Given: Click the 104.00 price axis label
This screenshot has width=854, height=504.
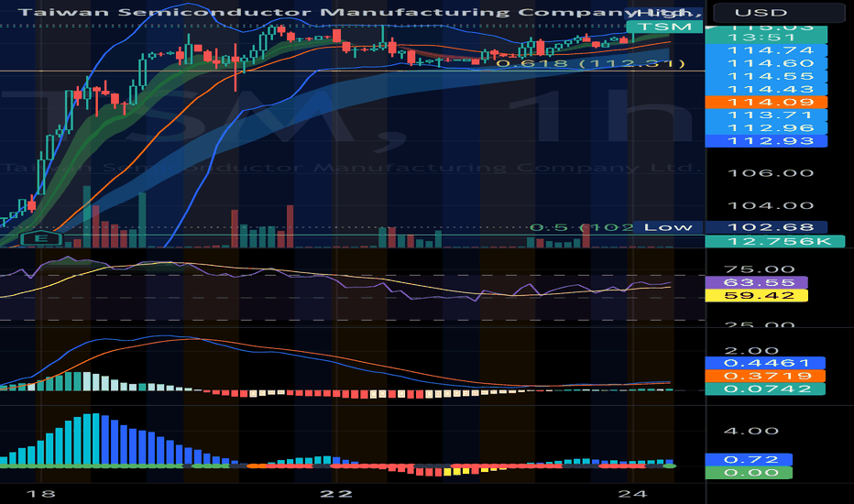Looking at the screenshot, I should click(x=770, y=205).
